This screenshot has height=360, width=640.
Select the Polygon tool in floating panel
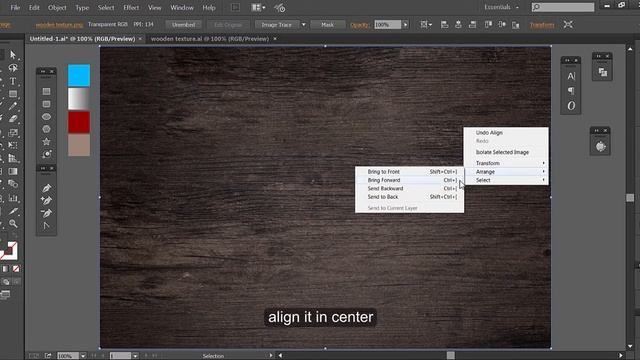pos(47,129)
